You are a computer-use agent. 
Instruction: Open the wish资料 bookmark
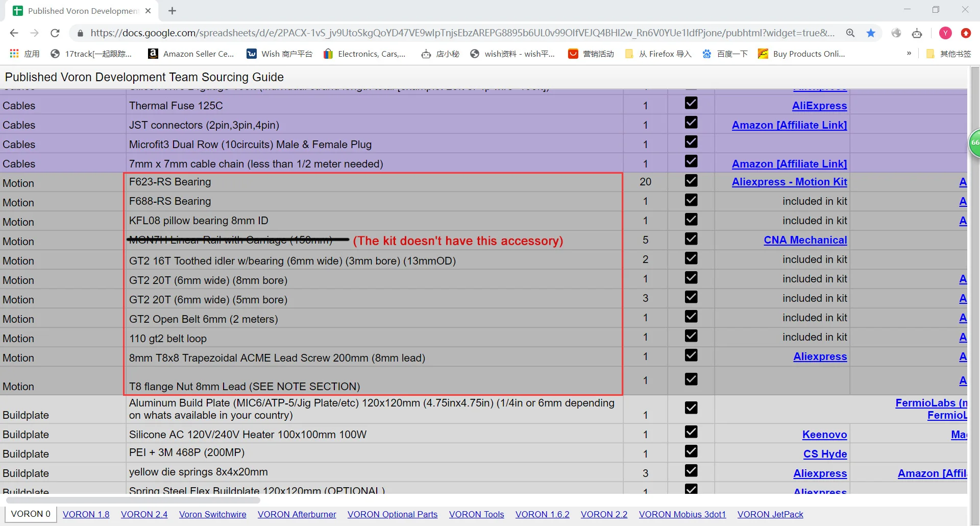tap(512, 54)
